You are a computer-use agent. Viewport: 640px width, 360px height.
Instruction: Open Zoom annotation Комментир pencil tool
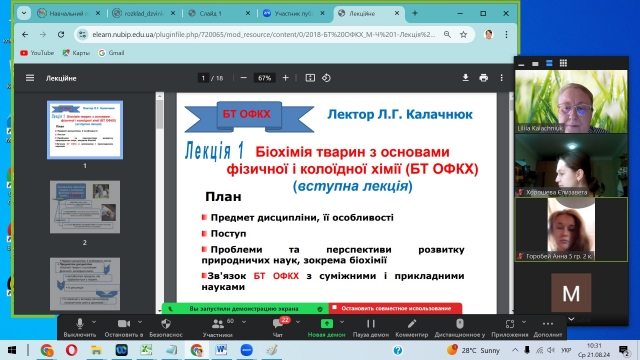(411, 328)
